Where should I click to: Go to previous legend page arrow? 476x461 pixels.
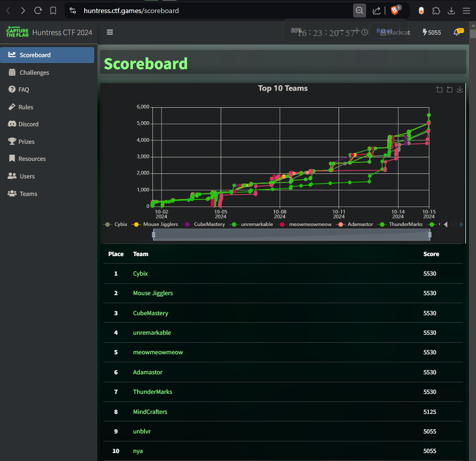[x=445, y=224]
